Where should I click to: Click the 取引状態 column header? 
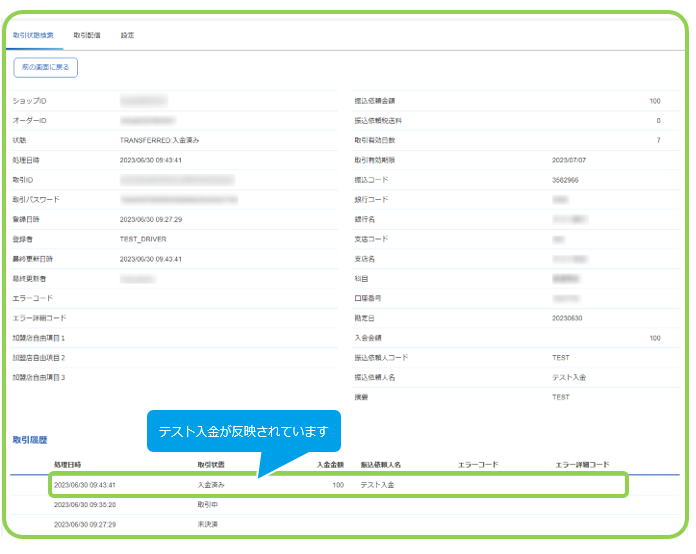211,465
